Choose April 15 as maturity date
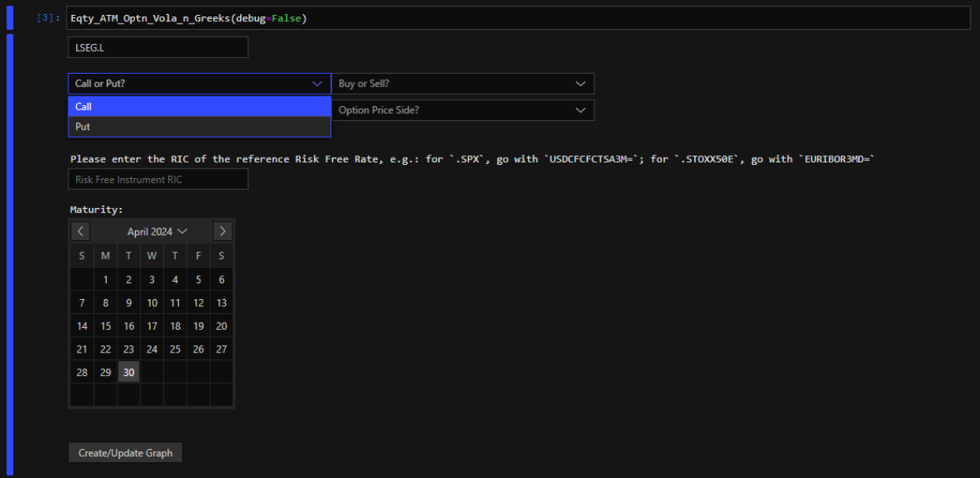This screenshot has width=980, height=478. pos(105,327)
